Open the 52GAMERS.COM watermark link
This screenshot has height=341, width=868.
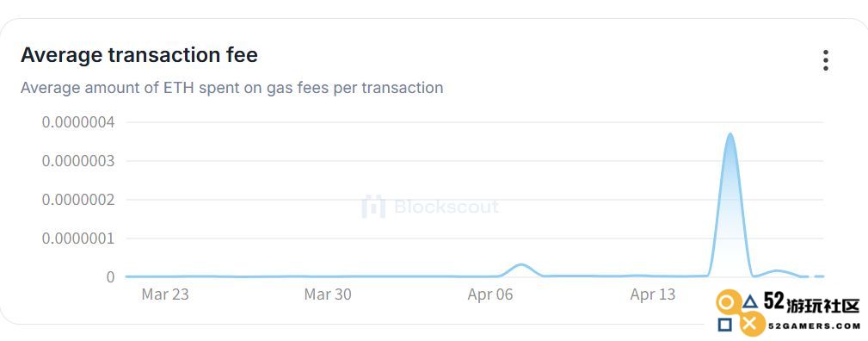tap(814, 326)
